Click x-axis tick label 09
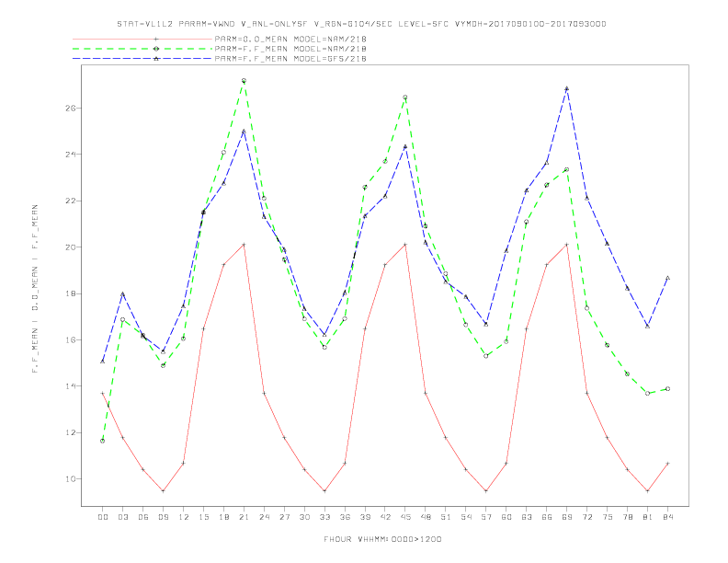The width and height of the screenshot is (728, 563). click(x=163, y=517)
